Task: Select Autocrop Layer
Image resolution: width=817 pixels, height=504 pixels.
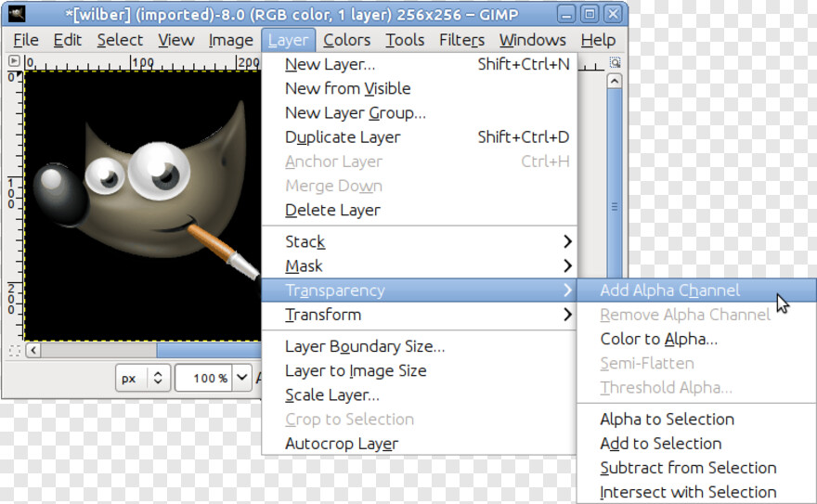Action: [x=420, y=444]
